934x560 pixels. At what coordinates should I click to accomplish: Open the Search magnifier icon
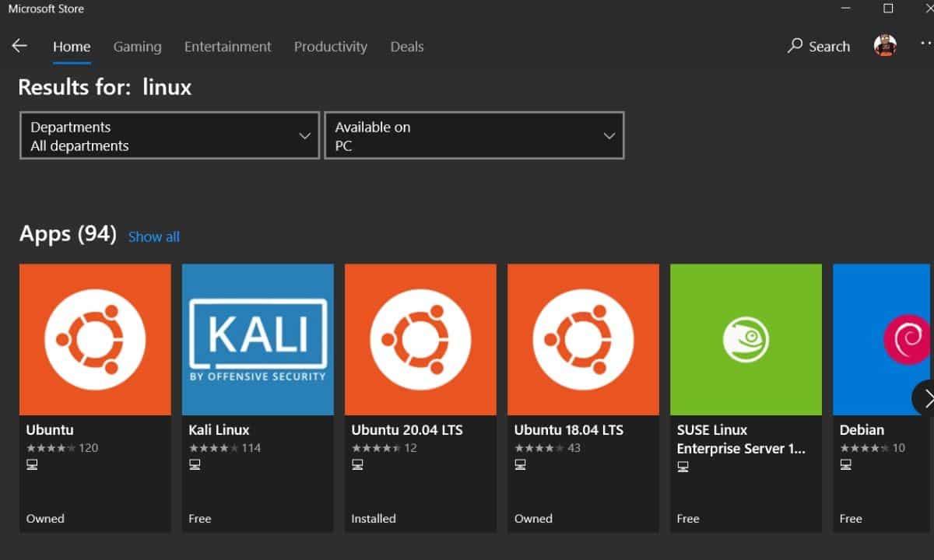click(795, 46)
